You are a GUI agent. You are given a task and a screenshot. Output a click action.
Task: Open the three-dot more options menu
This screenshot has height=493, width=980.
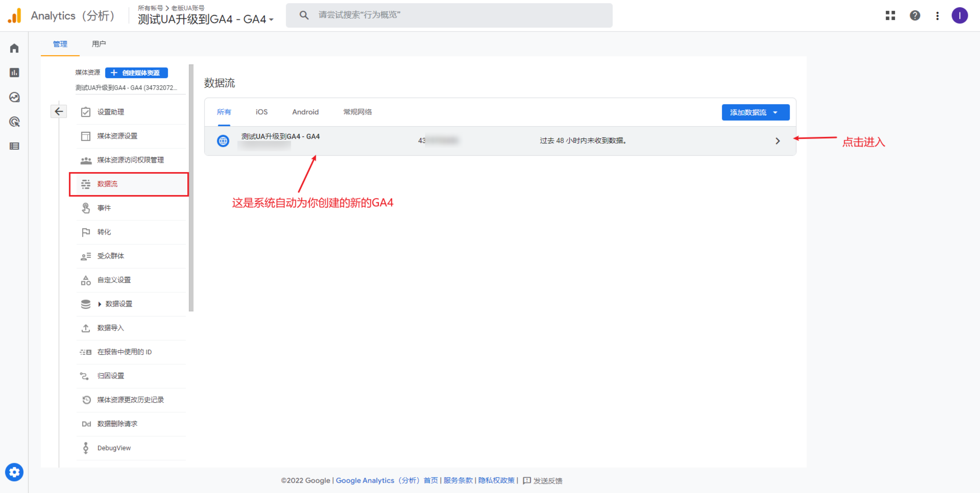point(937,16)
